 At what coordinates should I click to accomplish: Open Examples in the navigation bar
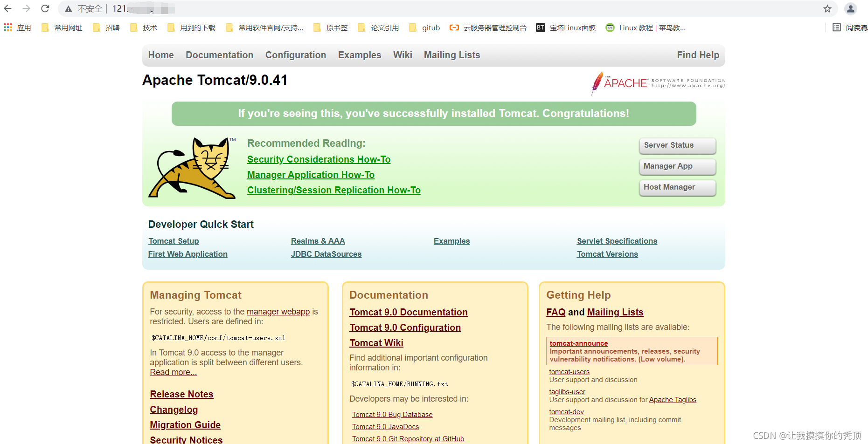click(360, 55)
